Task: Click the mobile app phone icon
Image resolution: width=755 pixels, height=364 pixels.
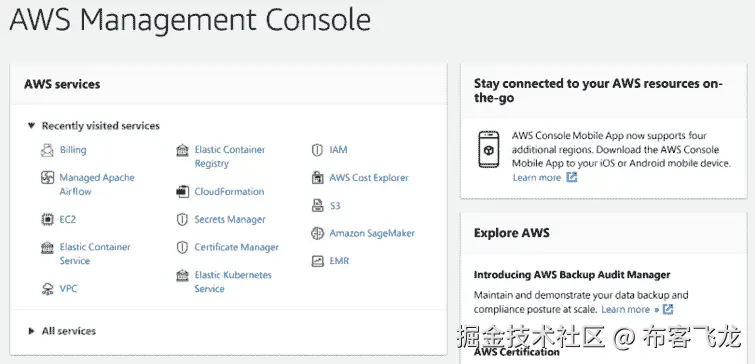Action: pyautogui.click(x=489, y=149)
